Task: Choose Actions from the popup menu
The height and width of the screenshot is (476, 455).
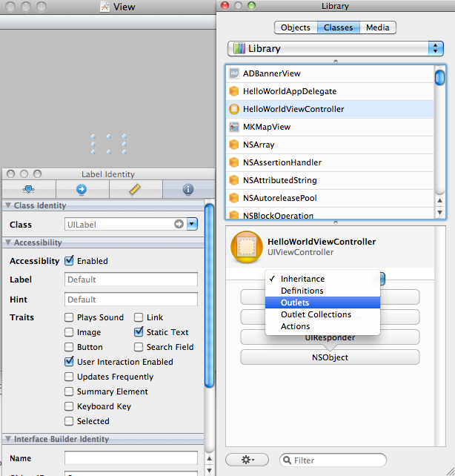Action: pyautogui.click(x=322, y=326)
